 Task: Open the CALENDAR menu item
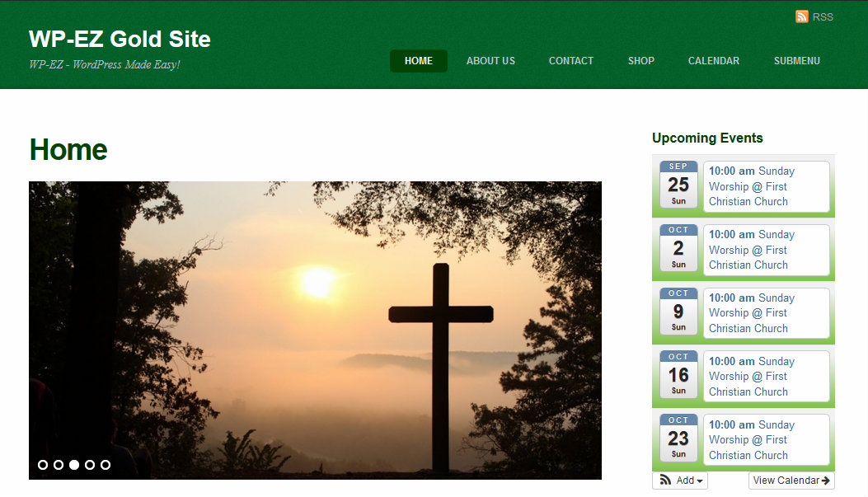(714, 61)
